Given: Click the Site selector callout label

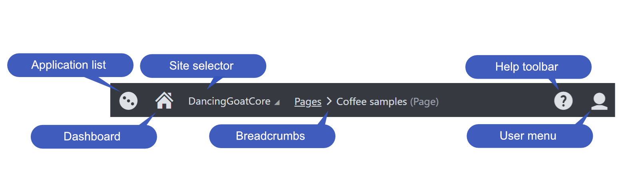Looking at the screenshot, I should (201, 66).
